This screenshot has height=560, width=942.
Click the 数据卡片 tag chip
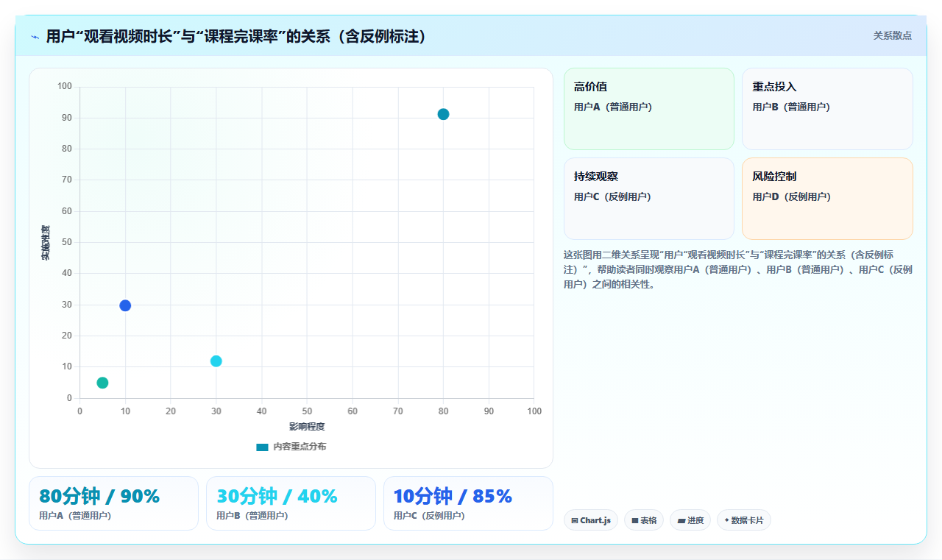[x=744, y=520]
